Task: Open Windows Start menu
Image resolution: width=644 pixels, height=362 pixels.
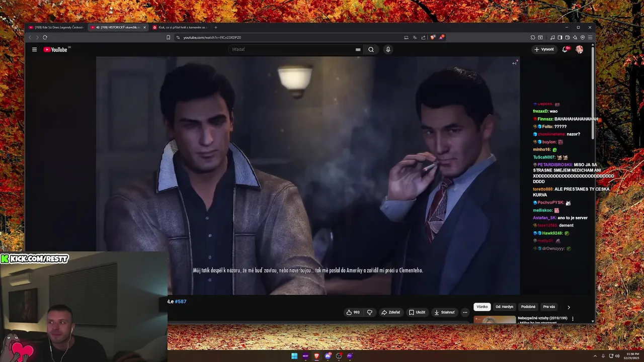Action: coord(294,356)
